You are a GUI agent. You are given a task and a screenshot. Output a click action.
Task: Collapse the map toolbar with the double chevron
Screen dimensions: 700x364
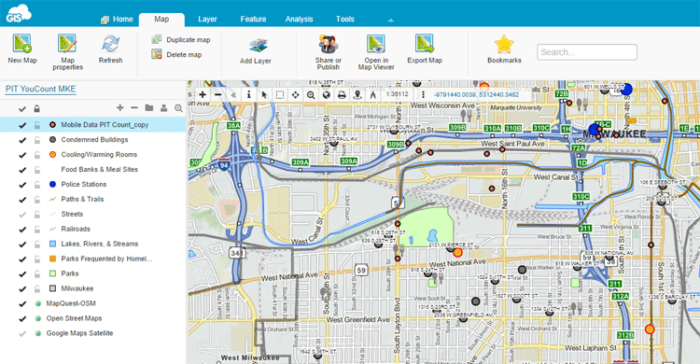233,95
